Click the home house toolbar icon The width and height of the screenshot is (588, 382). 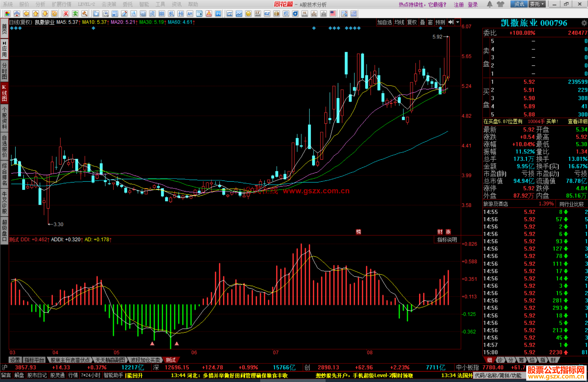coord(17,14)
